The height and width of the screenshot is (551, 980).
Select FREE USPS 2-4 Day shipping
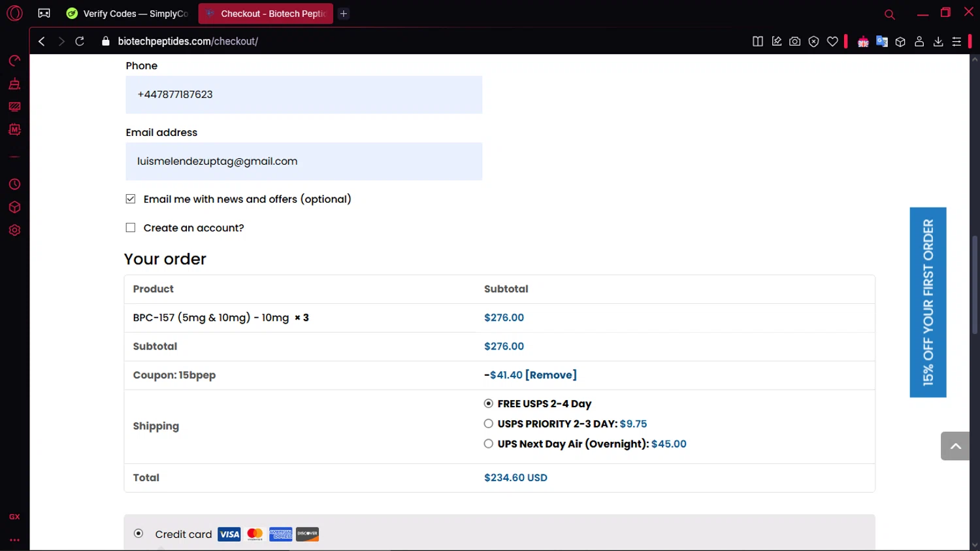[x=489, y=403]
